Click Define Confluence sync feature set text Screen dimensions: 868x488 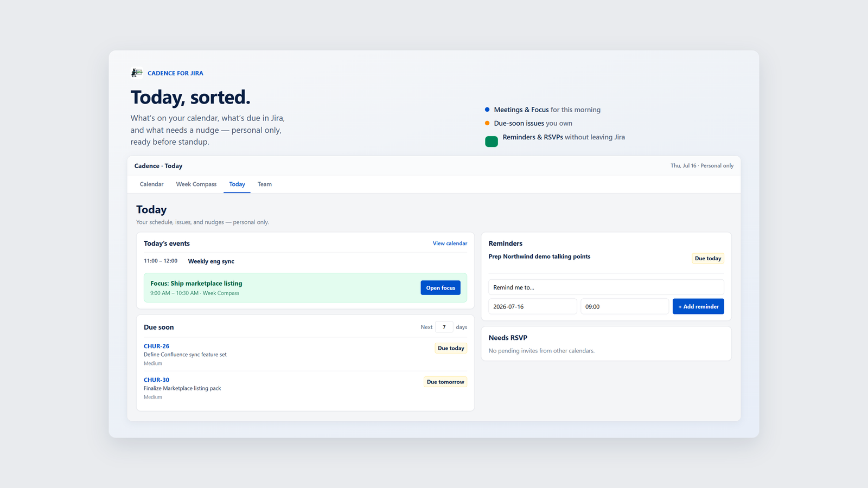click(x=185, y=355)
